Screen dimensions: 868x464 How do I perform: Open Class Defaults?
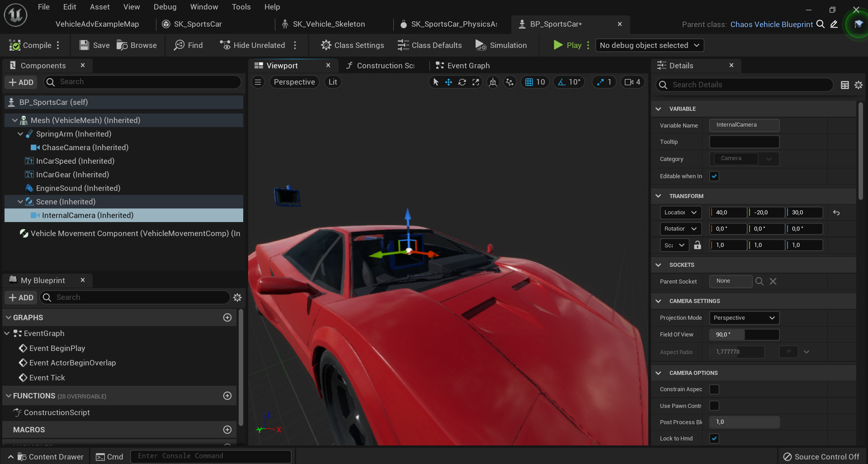pos(429,45)
